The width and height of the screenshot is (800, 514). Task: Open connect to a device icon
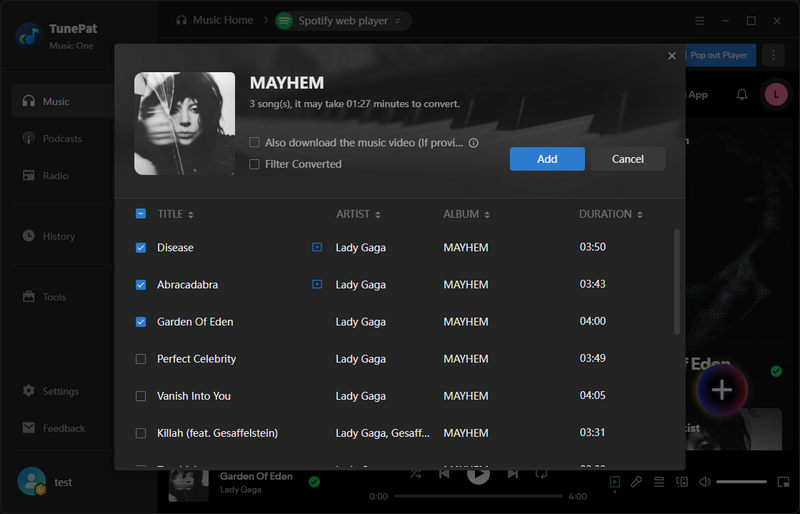pyautogui.click(x=682, y=482)
